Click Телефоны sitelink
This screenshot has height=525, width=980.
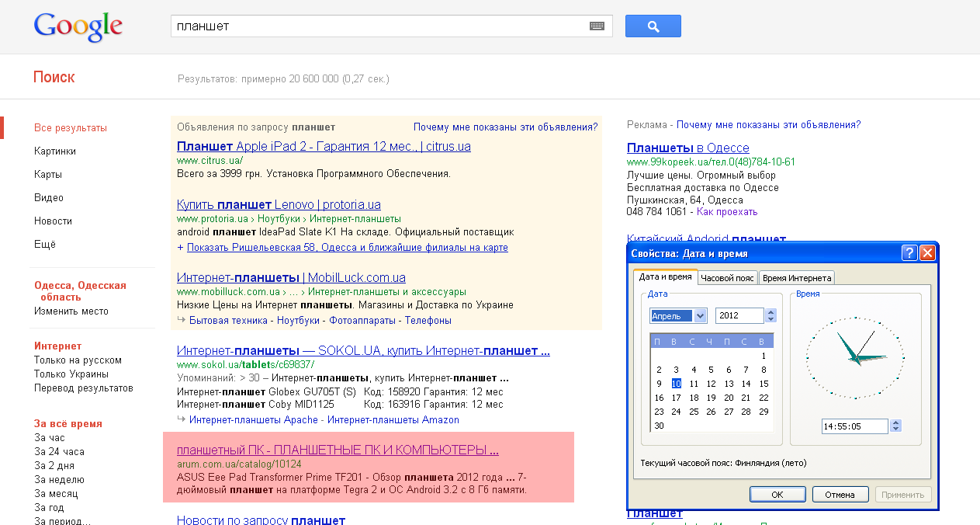(428, 321)
